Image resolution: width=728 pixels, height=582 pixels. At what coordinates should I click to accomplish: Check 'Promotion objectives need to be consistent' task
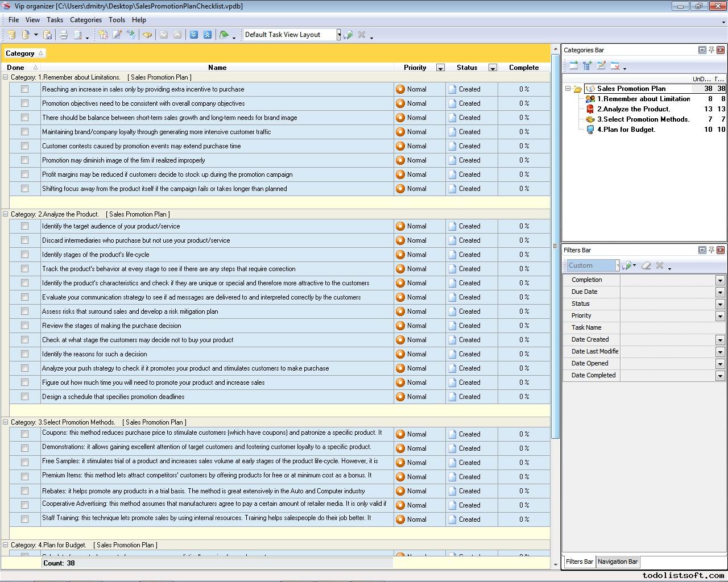24,103
